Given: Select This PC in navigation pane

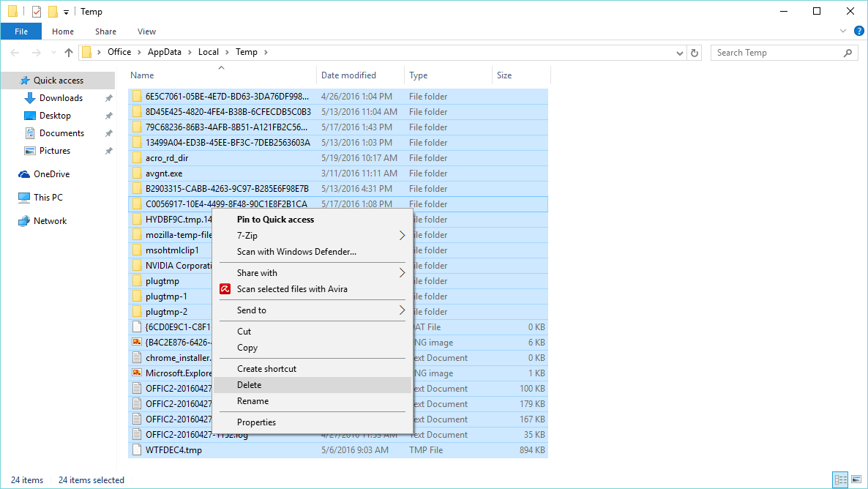Looking at the screenshot, I should 48,197.
